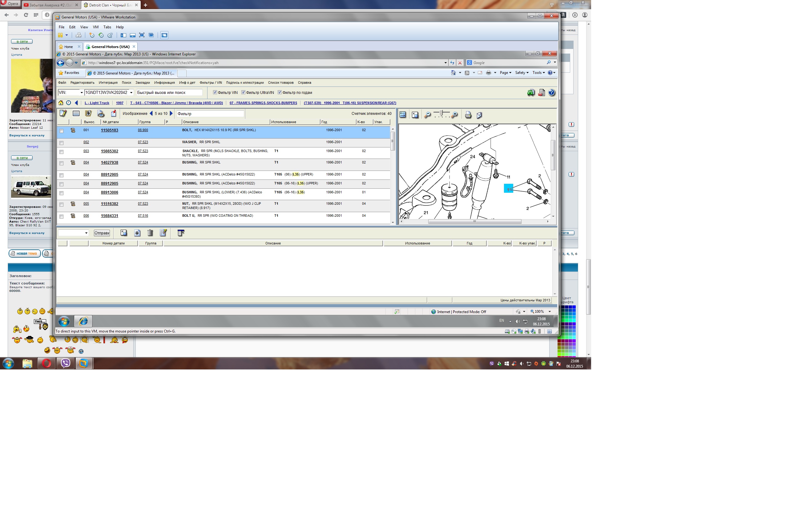Uncheck the Фильтр VIN checkbox

215,92
